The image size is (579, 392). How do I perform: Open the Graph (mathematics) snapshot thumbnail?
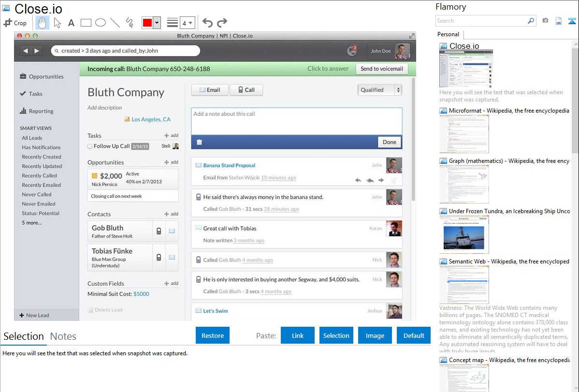[464, 184]
